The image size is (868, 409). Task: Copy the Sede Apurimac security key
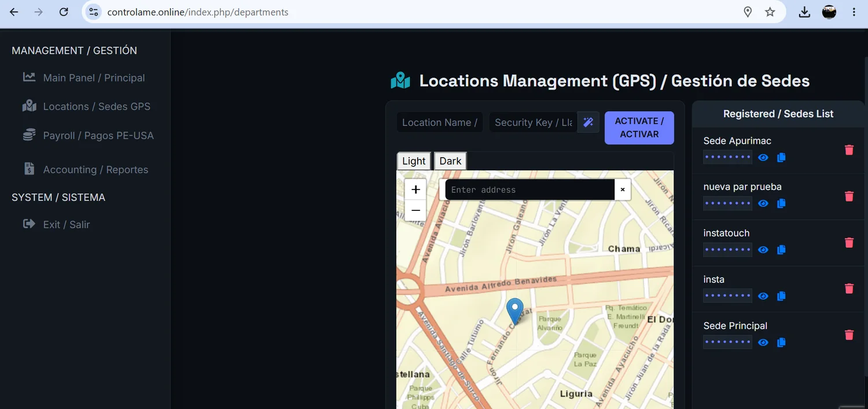[781, 158]
